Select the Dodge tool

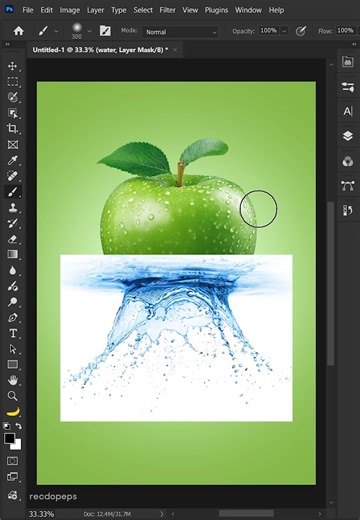[x=13, y=302]
